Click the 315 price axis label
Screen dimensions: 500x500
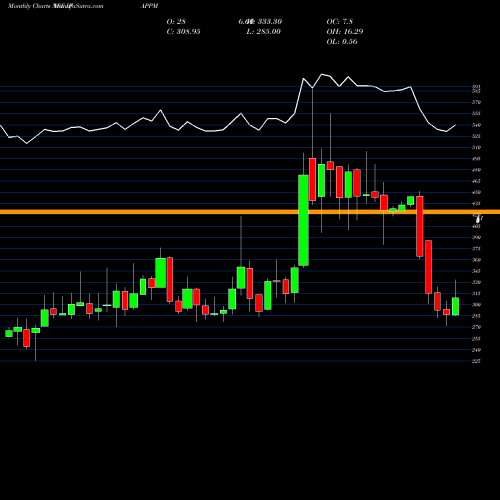[x=476, y=294]
